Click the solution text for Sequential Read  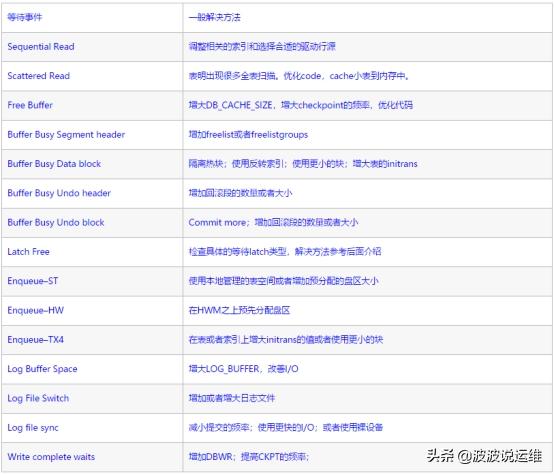tap(262, 46)
